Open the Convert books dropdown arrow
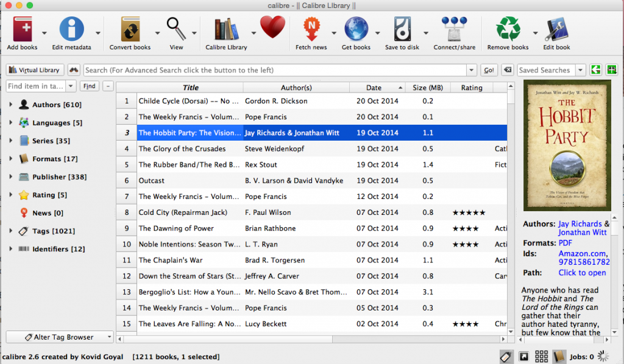This screenshot has height=364, width=624. click(x=157, y=33)
